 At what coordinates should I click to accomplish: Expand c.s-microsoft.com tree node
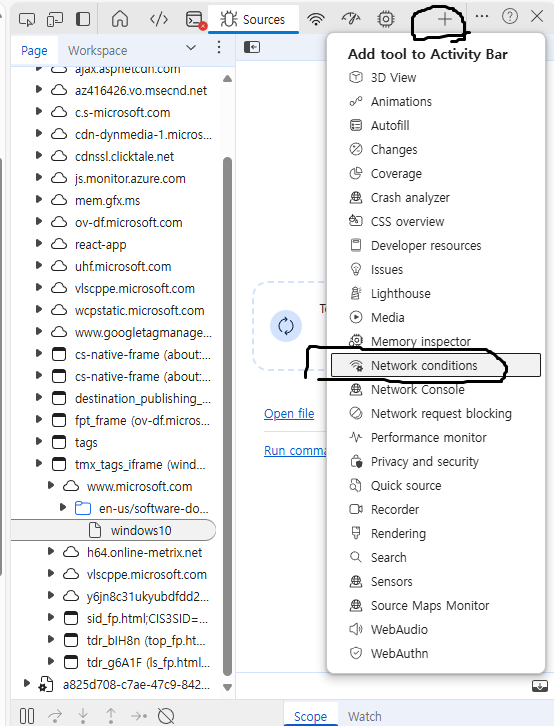(x=39, y=112)
